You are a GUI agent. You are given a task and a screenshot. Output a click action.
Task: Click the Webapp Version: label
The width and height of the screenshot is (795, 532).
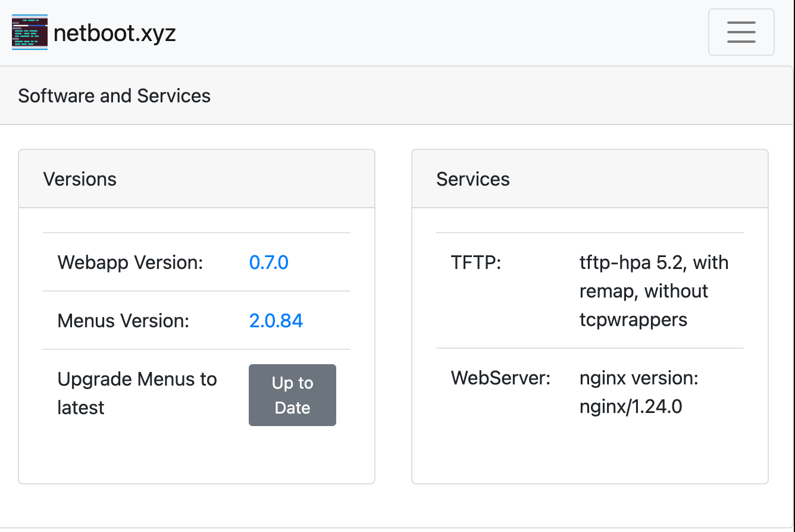click(x=130, y=262)
